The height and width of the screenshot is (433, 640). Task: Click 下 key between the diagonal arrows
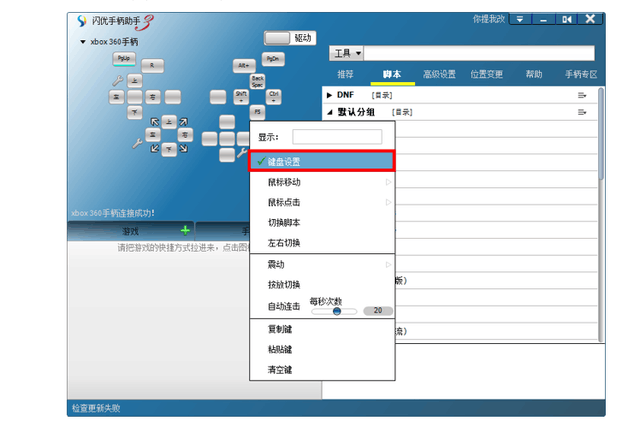[x=169, y=149]
